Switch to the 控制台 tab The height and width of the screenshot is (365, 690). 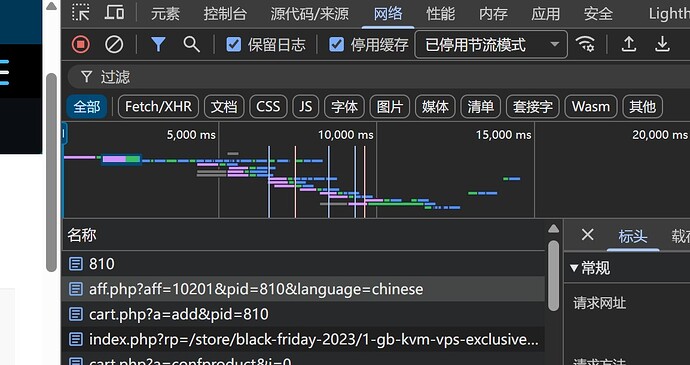tap(225, 14)
